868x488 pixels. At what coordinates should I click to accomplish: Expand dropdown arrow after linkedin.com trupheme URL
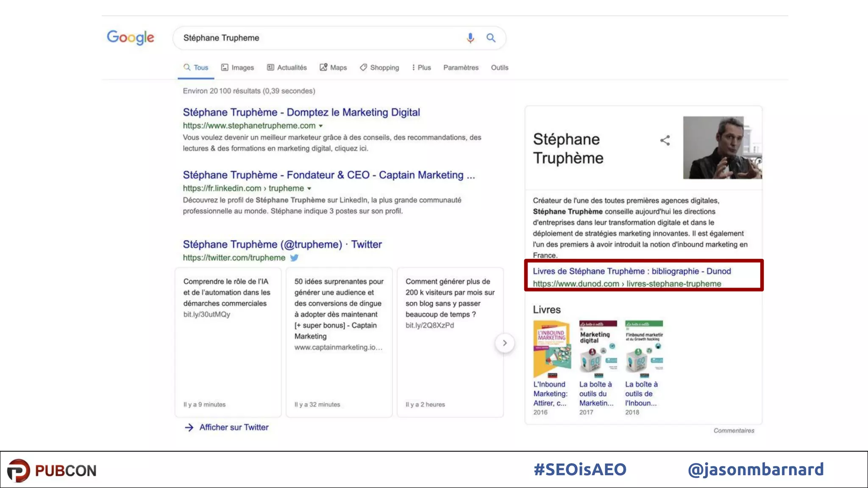point(309,189)
